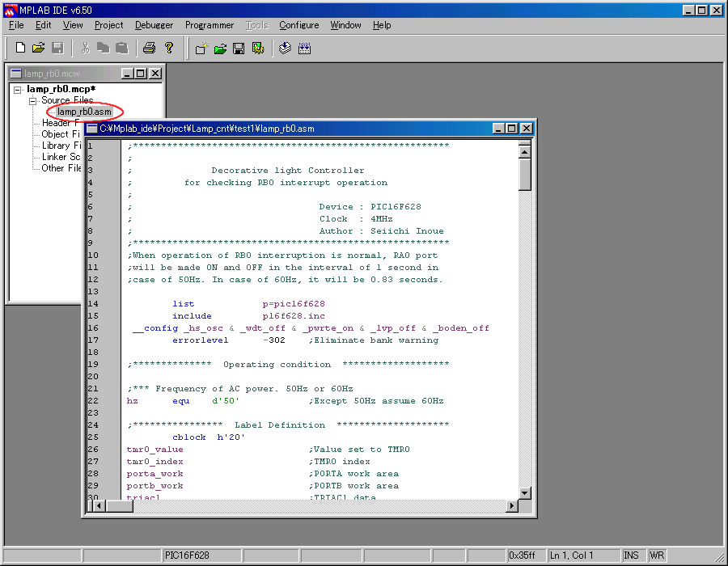Screen dimensions: 728x566
Task: Click the Help question mark icon
Action: coord(169,48)
